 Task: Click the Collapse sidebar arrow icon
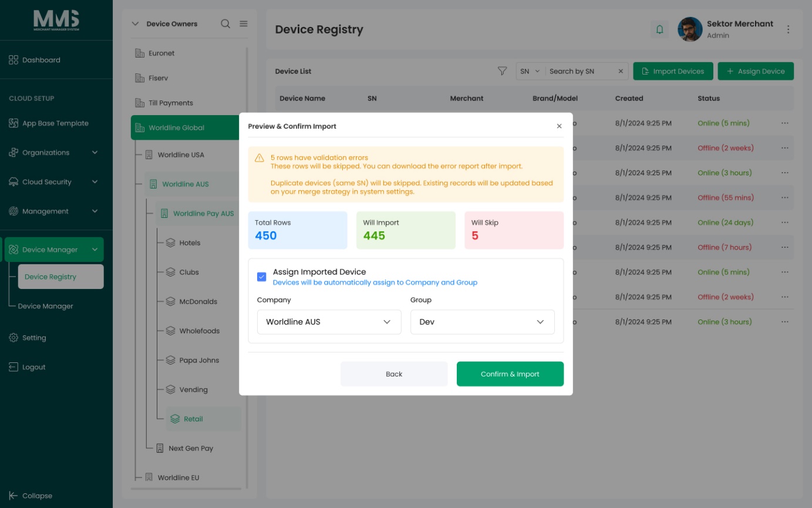pyautogui.click(x=14, y=496)
